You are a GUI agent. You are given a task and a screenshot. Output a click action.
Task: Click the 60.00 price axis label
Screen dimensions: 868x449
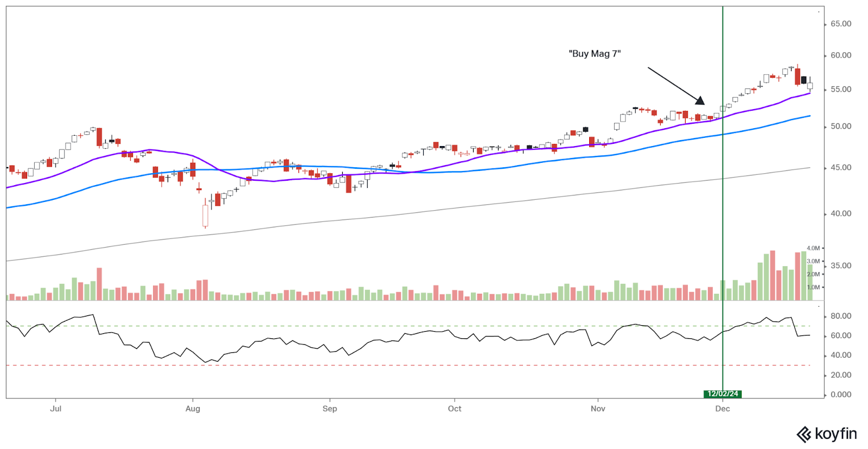[x=841, y=55]
